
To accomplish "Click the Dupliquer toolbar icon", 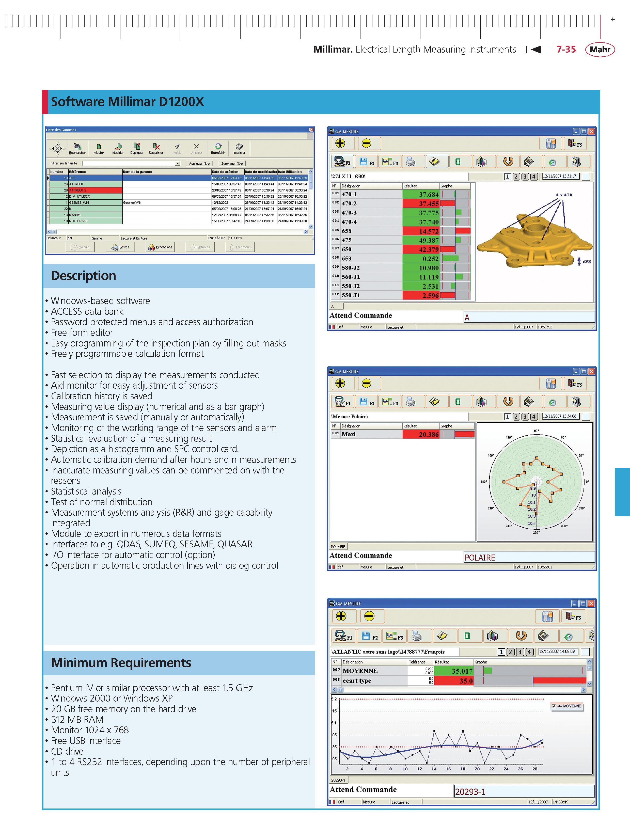I will 137,148.
